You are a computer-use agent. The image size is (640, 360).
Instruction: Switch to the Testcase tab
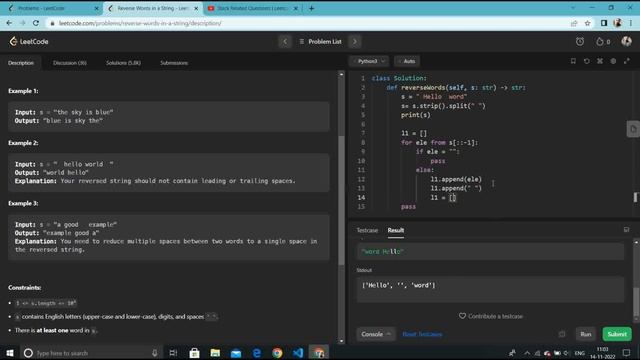[367, 230]
